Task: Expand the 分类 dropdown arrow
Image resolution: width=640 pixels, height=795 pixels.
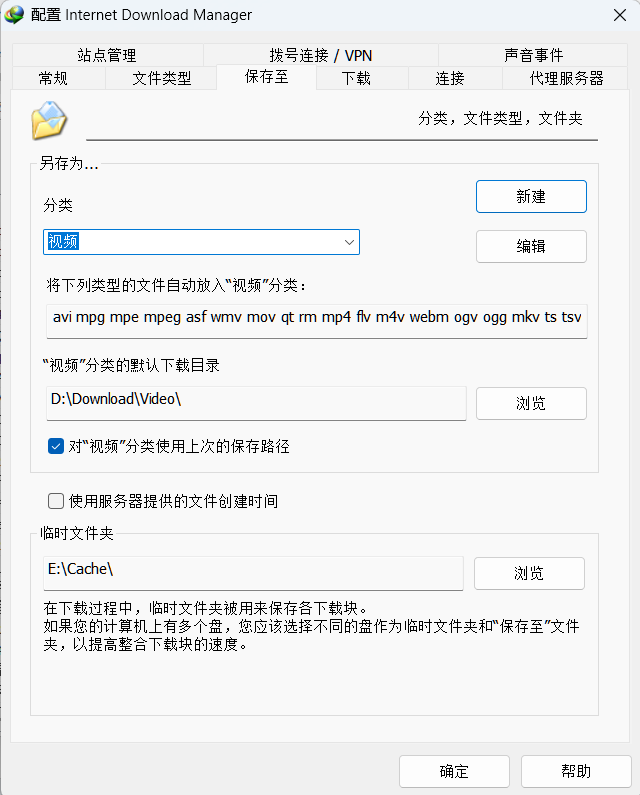Action: pos(349,242)
